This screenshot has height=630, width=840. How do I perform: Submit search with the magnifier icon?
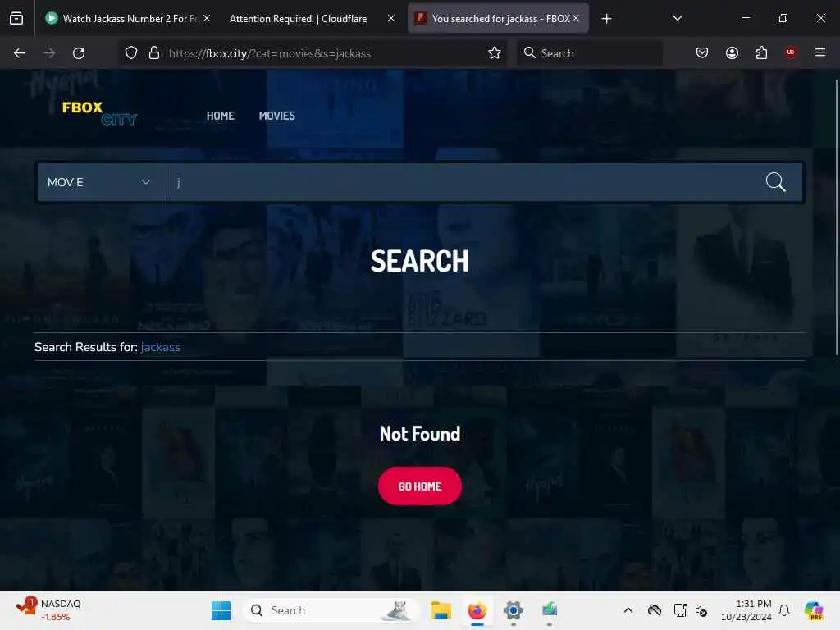775,182
